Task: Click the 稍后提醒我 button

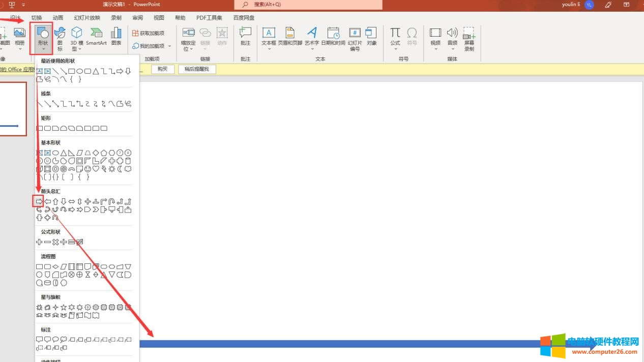Action: coord(197,69)
